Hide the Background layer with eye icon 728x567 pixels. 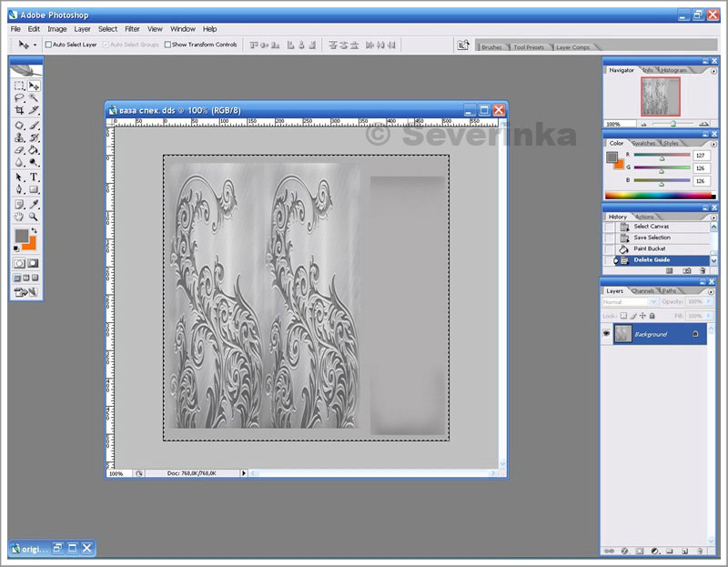click(x=607, y=334)
